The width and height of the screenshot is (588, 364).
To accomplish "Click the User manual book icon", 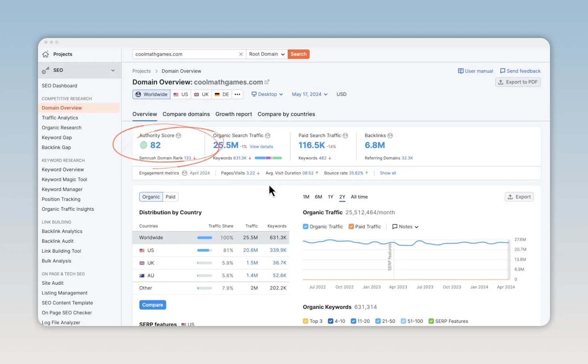I will pyautogui.click(x=461, y=71).
